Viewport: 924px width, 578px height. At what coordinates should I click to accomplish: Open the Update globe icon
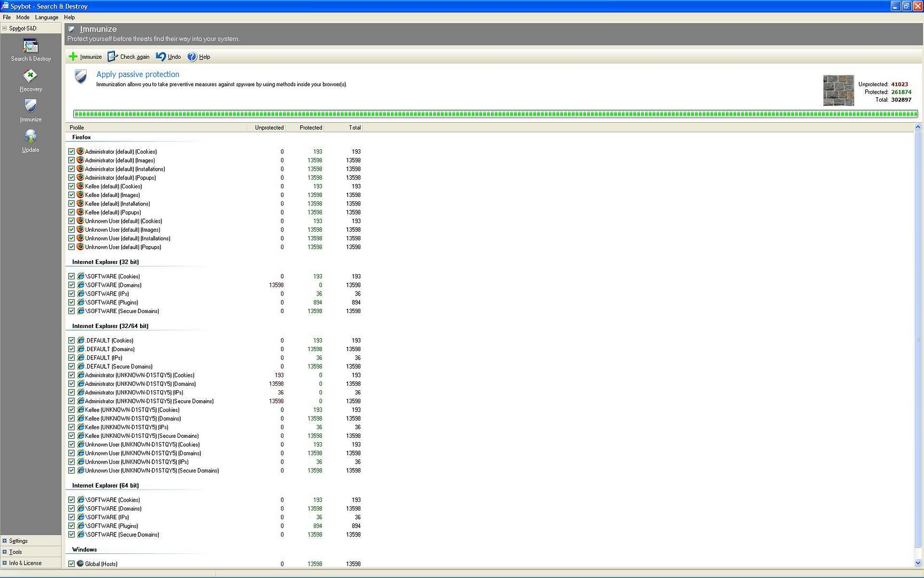30,136
